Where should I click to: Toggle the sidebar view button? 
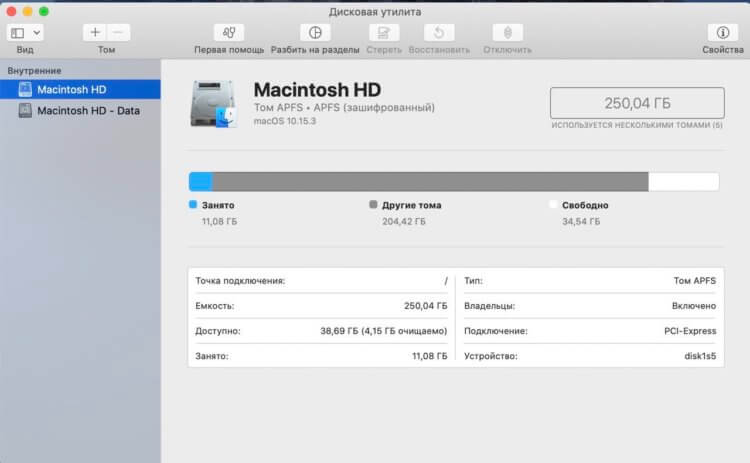[17, 33]
